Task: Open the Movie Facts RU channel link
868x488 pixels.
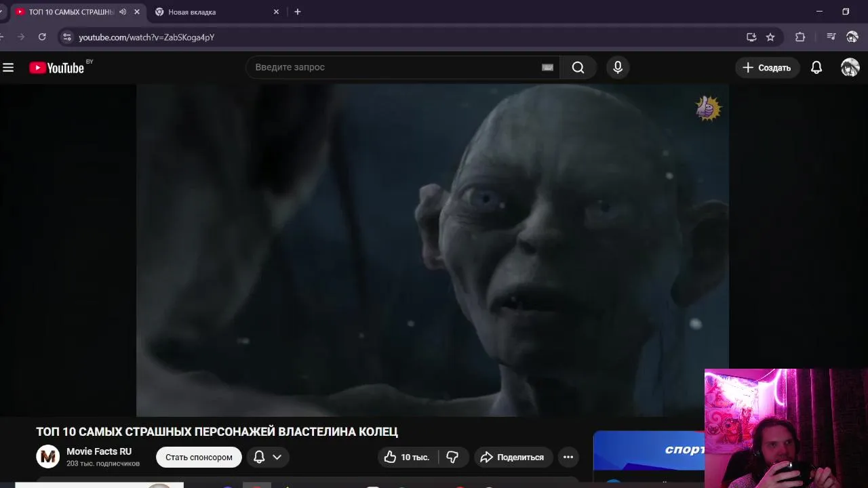Action: [x=99, y=451]
